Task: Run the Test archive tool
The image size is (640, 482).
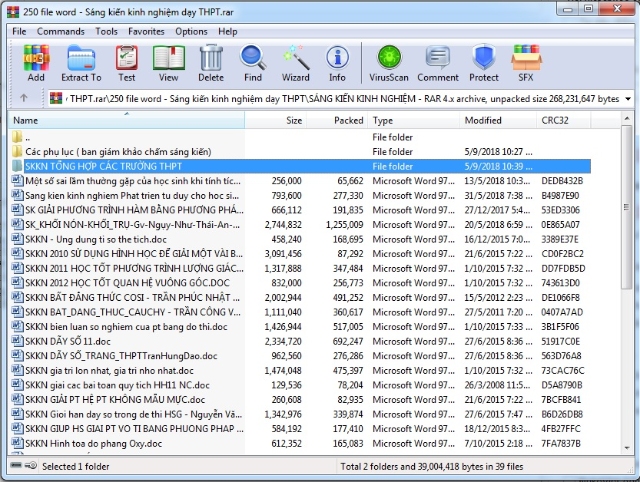Action: click(127, 63)
